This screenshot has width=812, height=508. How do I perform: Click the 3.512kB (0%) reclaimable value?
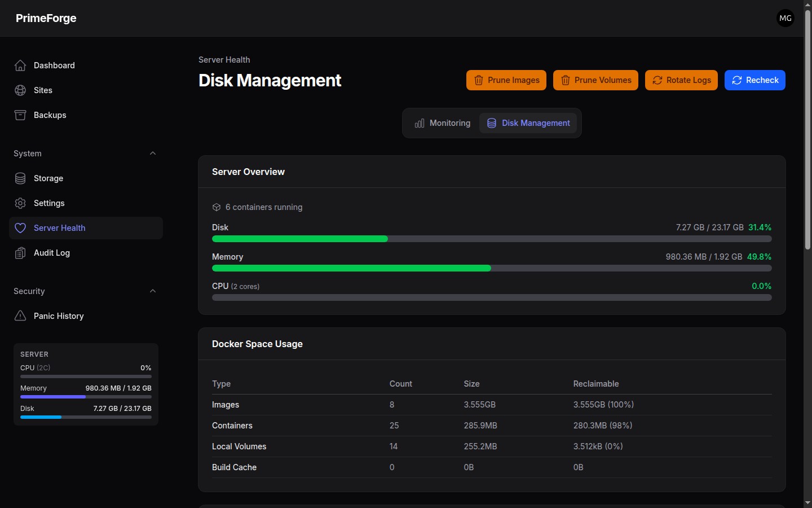(598, 446)
